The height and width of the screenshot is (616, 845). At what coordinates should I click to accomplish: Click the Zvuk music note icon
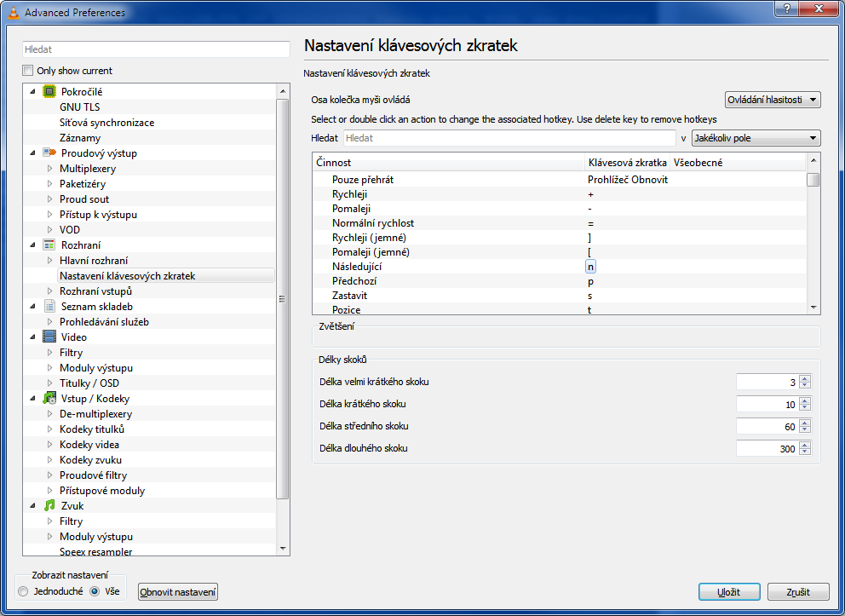[49, 505]
